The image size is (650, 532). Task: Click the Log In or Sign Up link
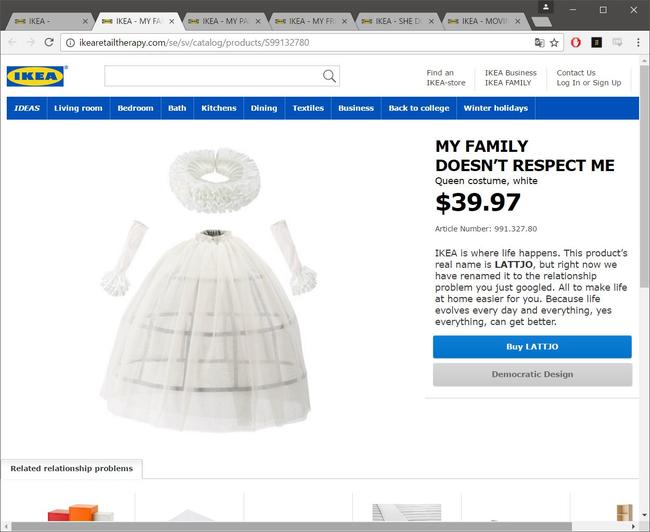[589, 83]
